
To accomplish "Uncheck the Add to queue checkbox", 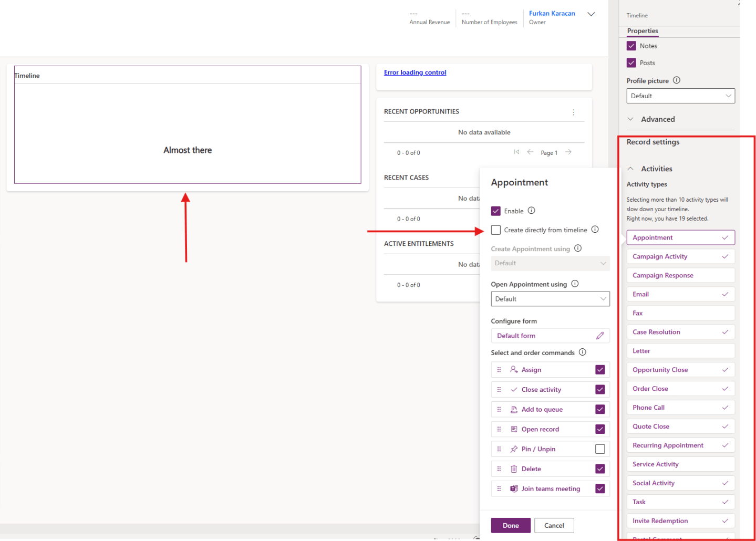I will [x=600, y=409].
